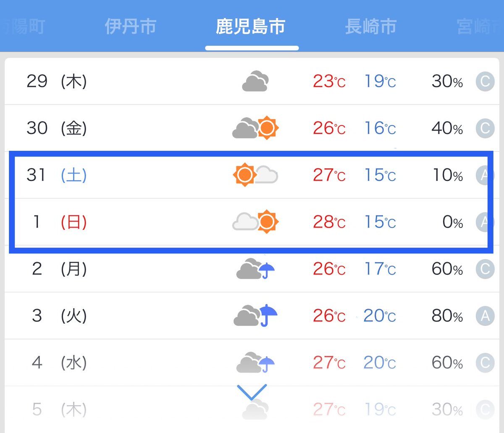Tap reliability badge A on 3 (火) row

(485, 315)
